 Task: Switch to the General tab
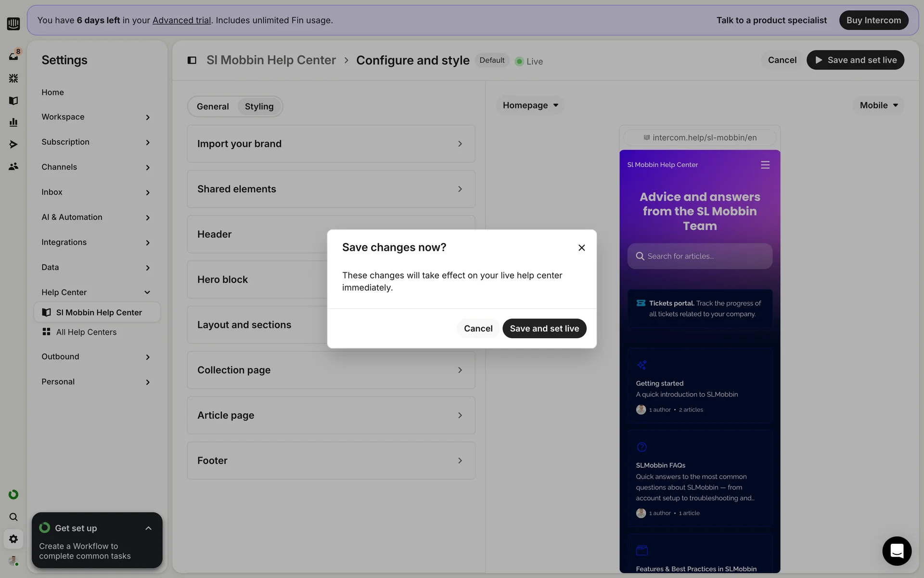pos(213,106)
